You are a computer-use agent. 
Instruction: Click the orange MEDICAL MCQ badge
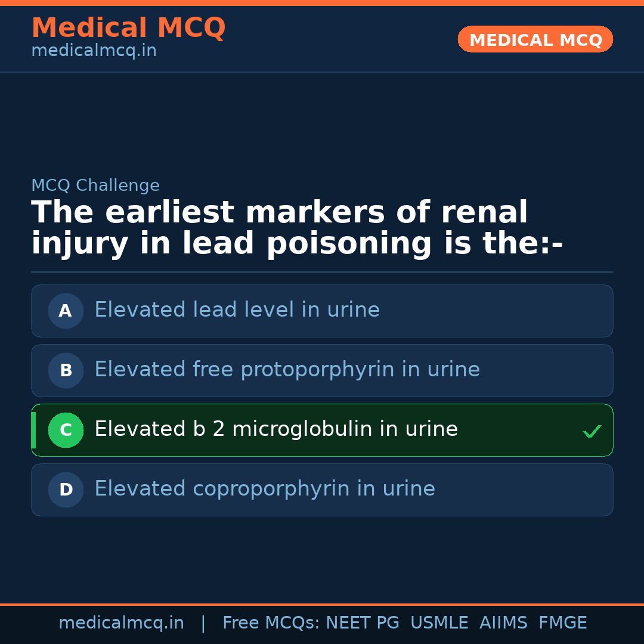535,39
